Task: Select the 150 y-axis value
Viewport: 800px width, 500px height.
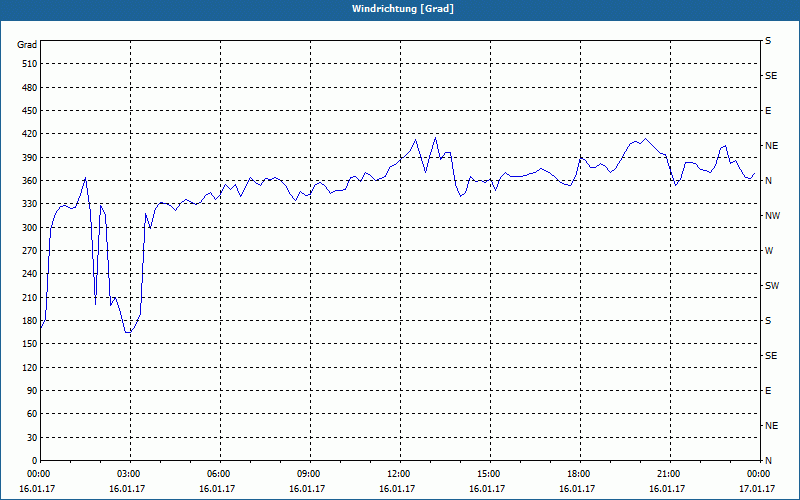Action: (30, 344)
